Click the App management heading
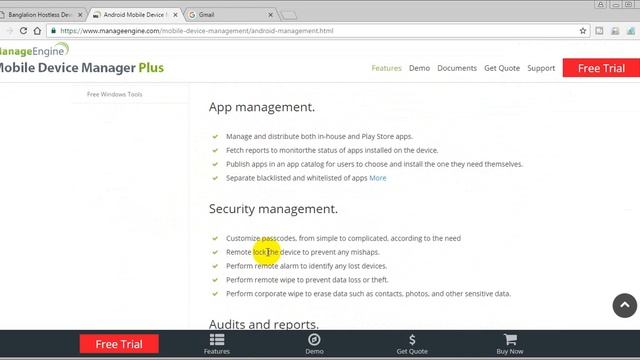Viewport: 640px width, 360px height. click(x=262, y=107)
